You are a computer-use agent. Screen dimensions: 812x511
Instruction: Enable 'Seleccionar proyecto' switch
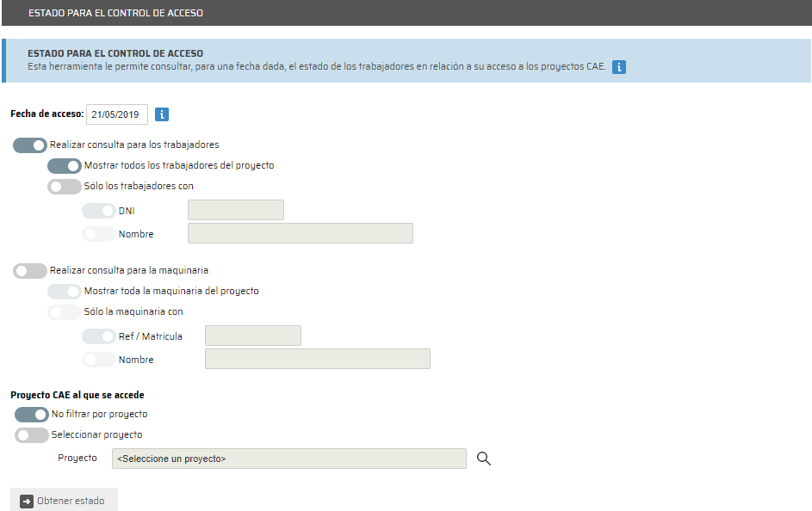point(32,434)
